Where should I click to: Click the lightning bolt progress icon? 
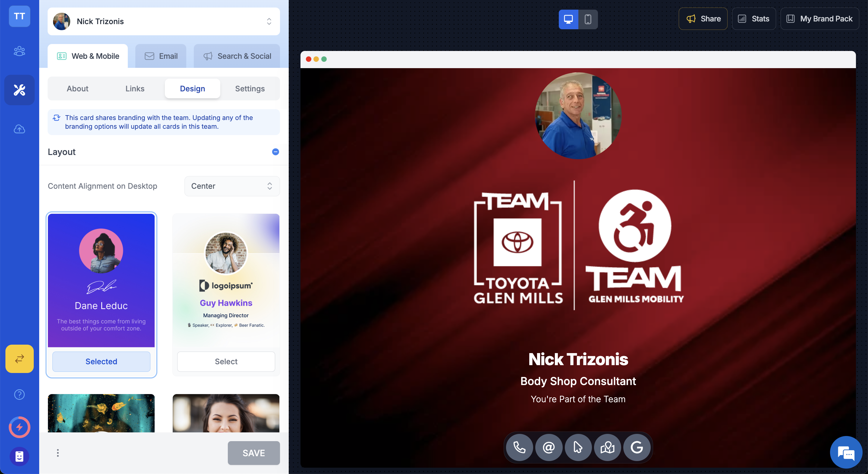point(19,427)
